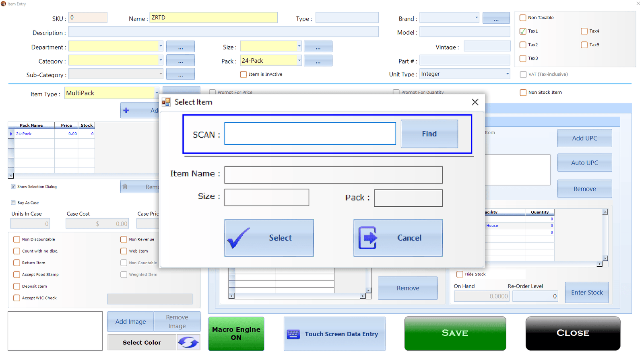This screenshot has width=644, height=362.
Task: Check the Accept WIC Check checkbox
Action: coord(17,298)
